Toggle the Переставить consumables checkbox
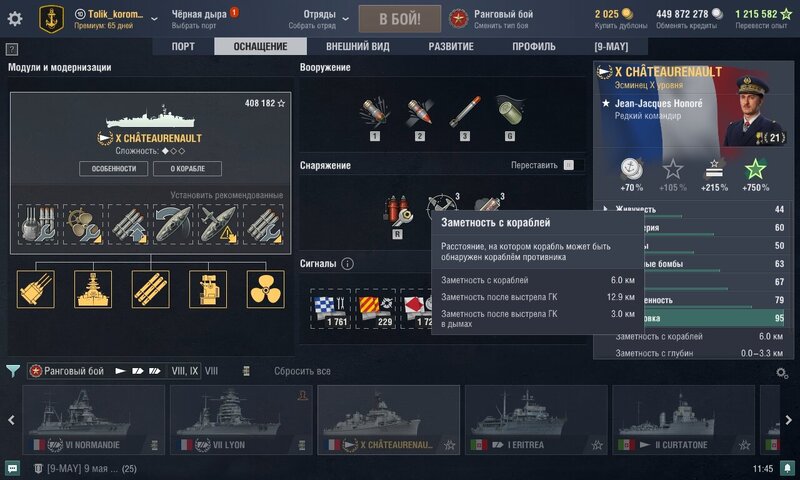Image resolution: width=800 pixels, height=480 pixels. [568, 165]
